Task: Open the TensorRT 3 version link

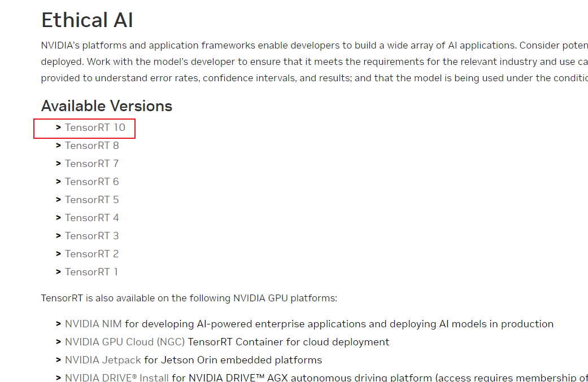Action: coord(92,235)
